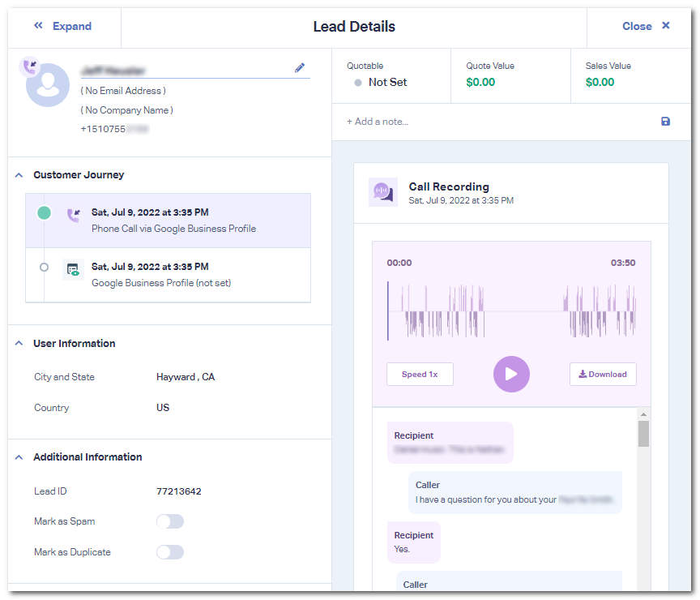Click the Google Business Profile listing icon

click(74, 270)
